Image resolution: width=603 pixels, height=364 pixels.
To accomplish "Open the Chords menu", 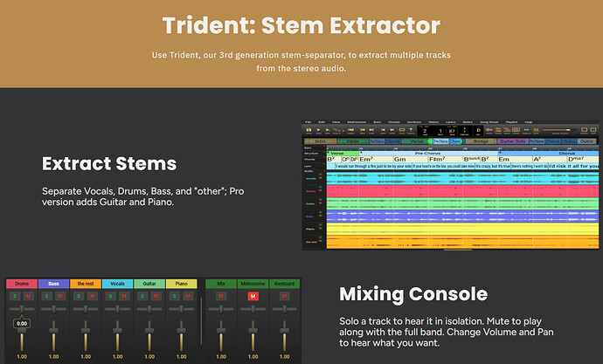I will coord(394,122).
